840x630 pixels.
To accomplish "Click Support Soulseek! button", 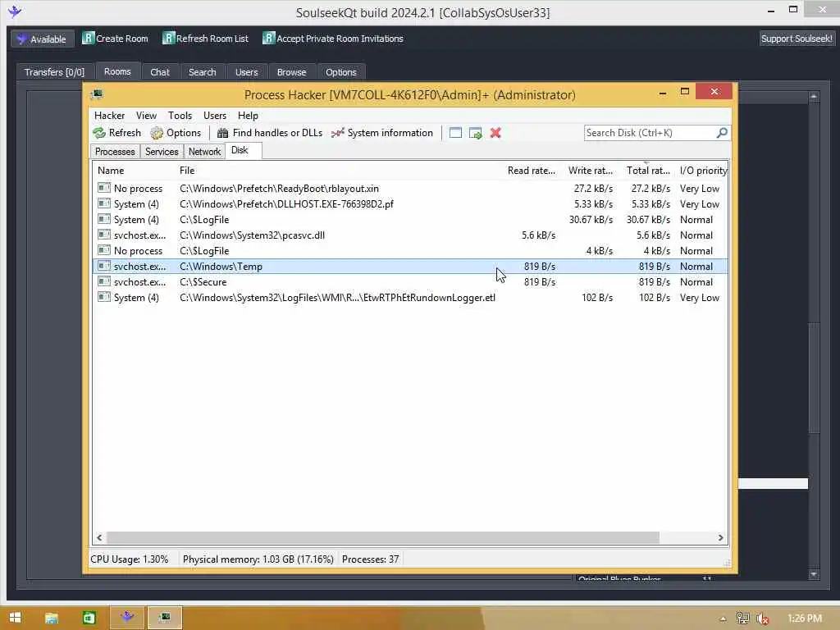I will 797,39.
